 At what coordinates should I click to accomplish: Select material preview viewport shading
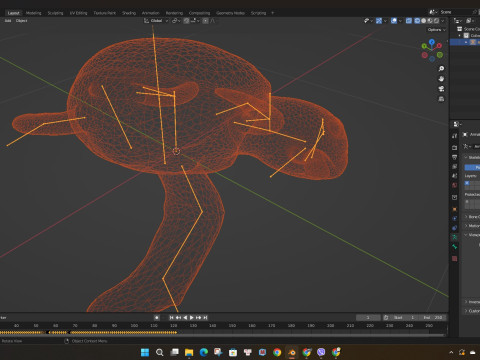click(x=430, y=21)
